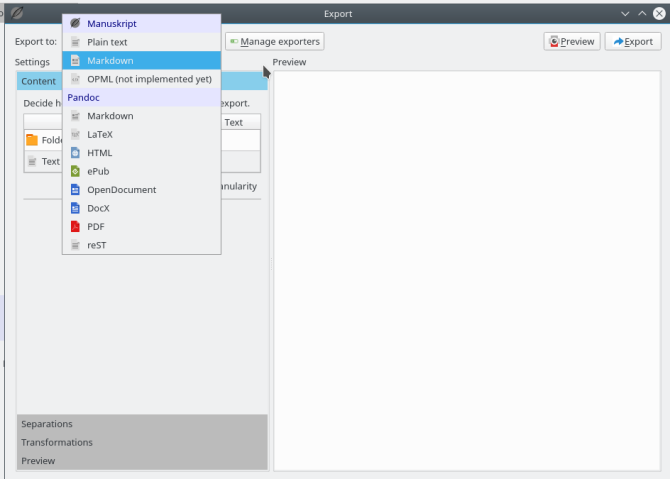Click the Plain text document icon
670x479 pixels.
click(75, 42)
